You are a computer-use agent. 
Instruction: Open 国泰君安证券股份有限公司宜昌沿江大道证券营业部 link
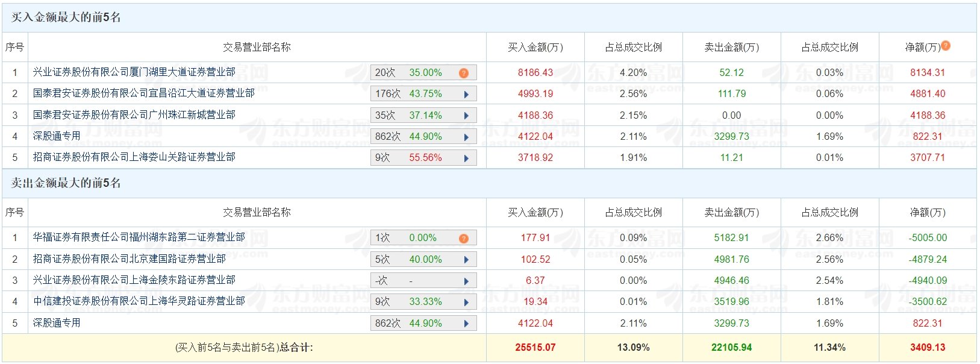143,93
